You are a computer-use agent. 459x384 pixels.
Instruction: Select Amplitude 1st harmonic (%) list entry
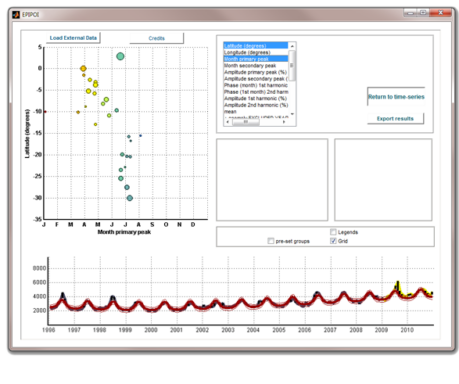(x=256, y=98)
